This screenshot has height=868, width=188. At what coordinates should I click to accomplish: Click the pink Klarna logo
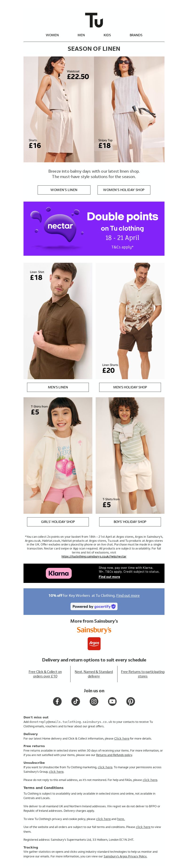pyautogui.click(x=59, y=573)
